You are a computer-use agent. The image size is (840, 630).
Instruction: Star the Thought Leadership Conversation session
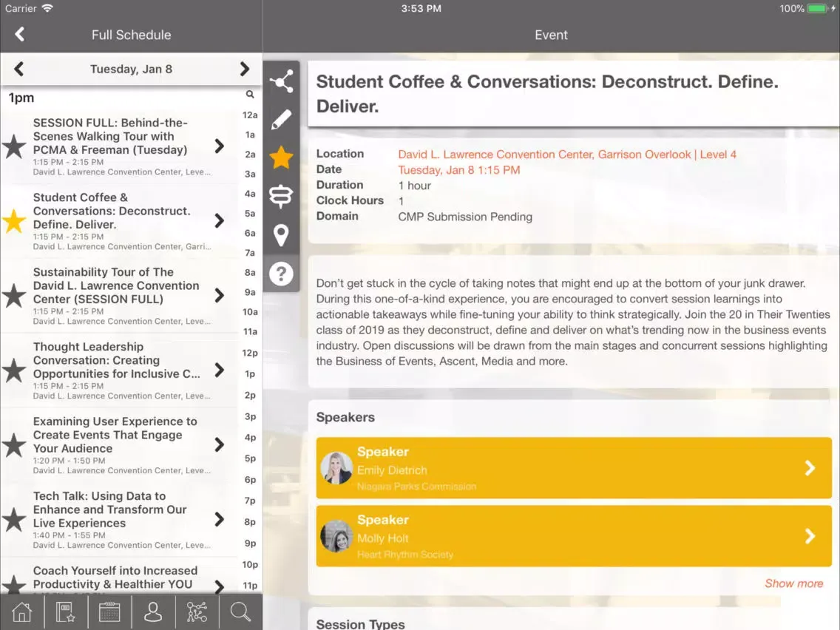(x=14, y=370)
